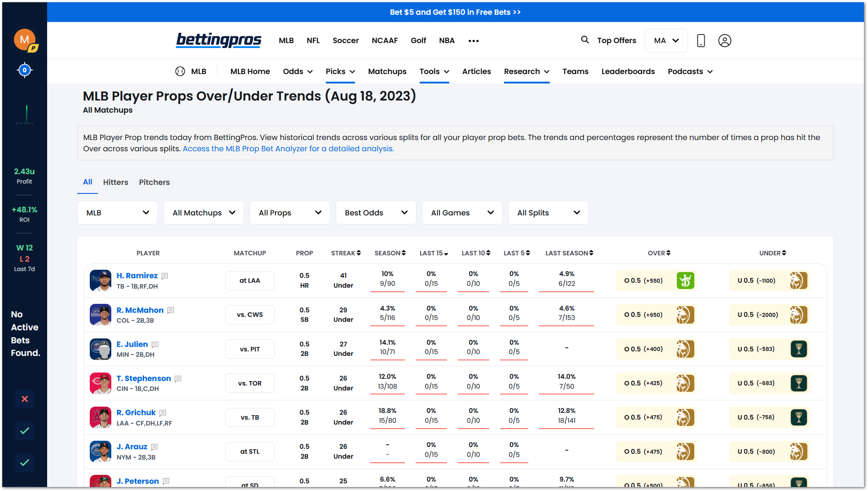Open the MLB Prop Bet Analyzer link
868x491 pixels.
coord(288,149)
